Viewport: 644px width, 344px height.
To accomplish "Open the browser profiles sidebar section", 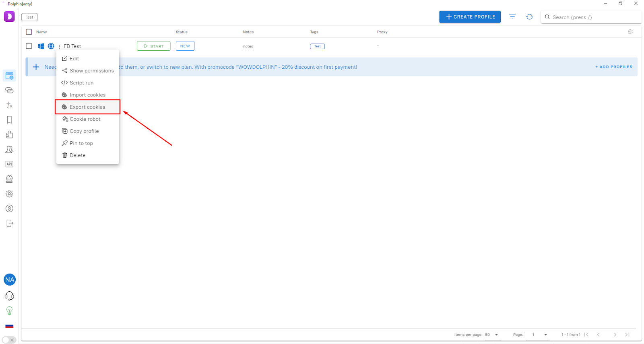I will point(9,76).
